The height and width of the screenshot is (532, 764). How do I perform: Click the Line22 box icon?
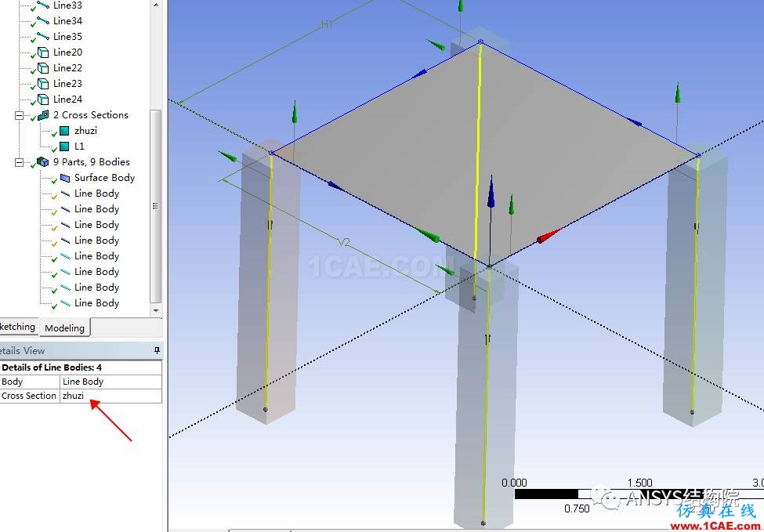[43, 67]
